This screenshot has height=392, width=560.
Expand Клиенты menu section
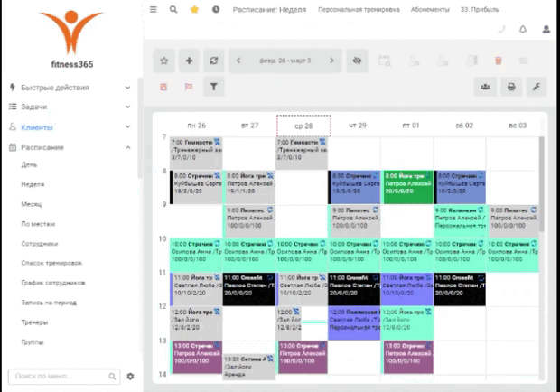(x=70, y=127)
